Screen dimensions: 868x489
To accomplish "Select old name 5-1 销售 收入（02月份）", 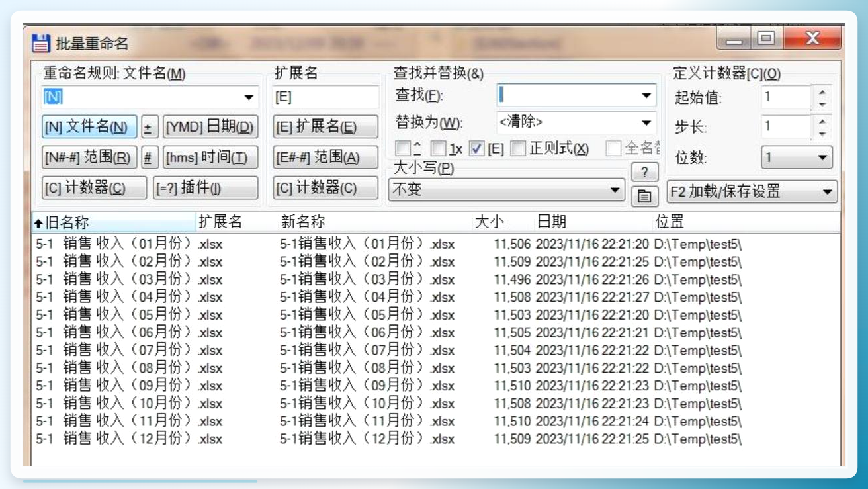I will point(115,262).
